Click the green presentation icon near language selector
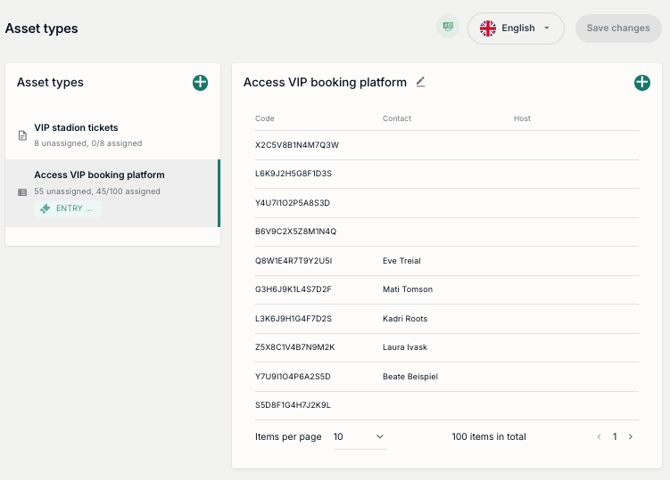670x480 pixels. [x=448, y=27]
